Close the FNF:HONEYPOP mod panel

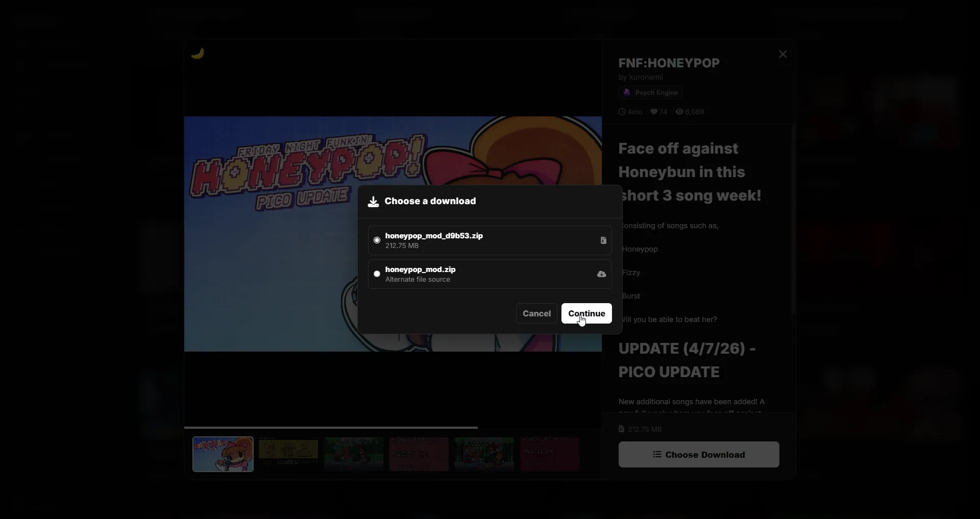[x=783, y=54]
